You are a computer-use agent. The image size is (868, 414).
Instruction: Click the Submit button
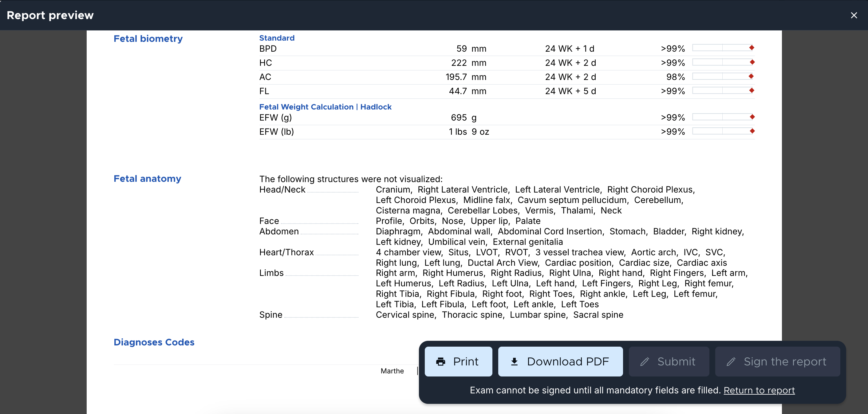point(669,361)
